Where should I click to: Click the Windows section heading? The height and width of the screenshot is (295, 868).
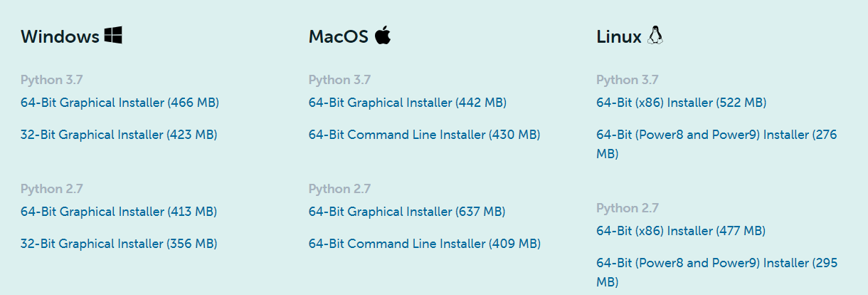tap(71, 36)
